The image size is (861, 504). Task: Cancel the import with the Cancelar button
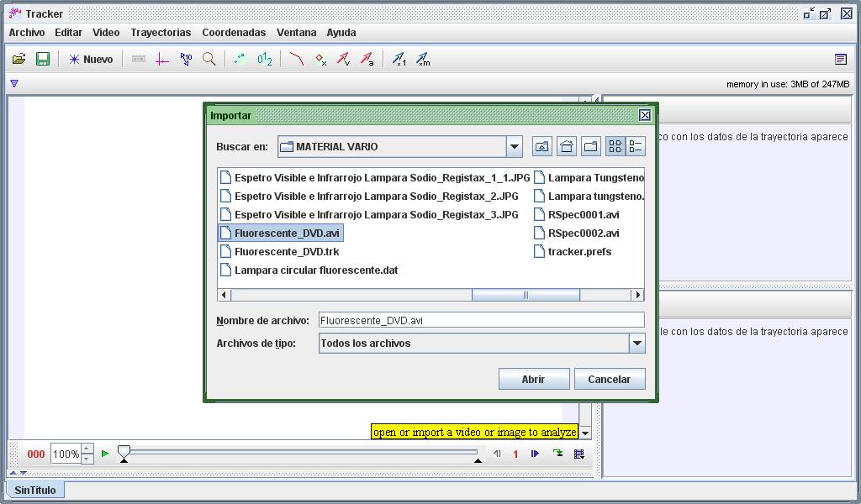(x=609, y=379)
